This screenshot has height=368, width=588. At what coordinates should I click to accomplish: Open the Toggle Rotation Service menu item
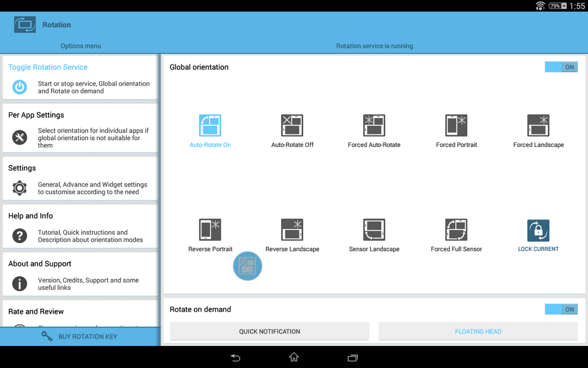tap(80, 77)
